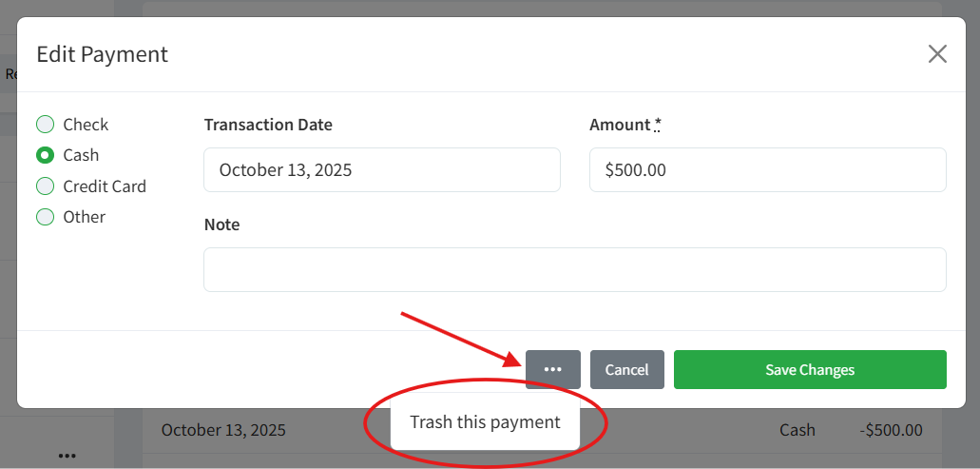Click the 'Note' label heading
This screenshot has height=469, width=980.
(221, 225)
